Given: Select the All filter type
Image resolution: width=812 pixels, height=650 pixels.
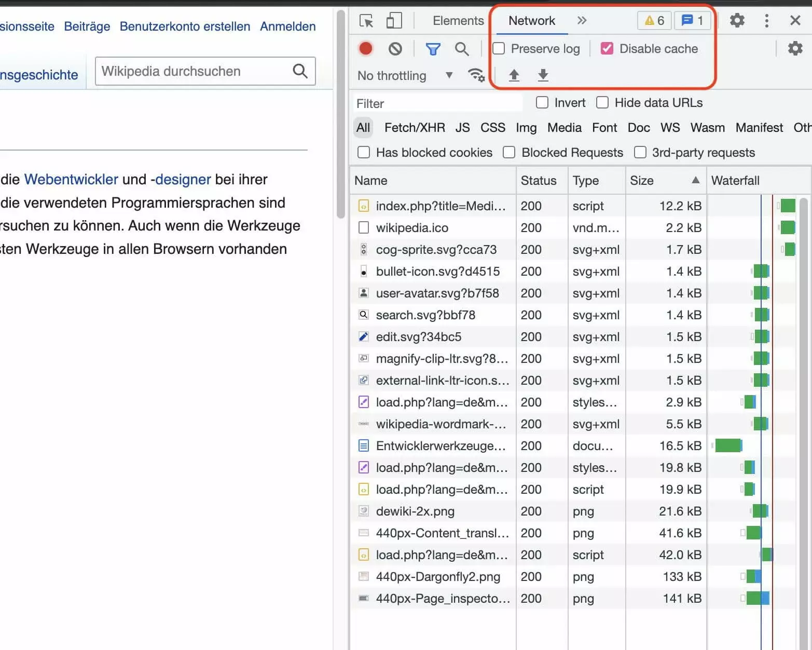Looking at the screenshot, I should pyautogui.click(x=363, y=128).
